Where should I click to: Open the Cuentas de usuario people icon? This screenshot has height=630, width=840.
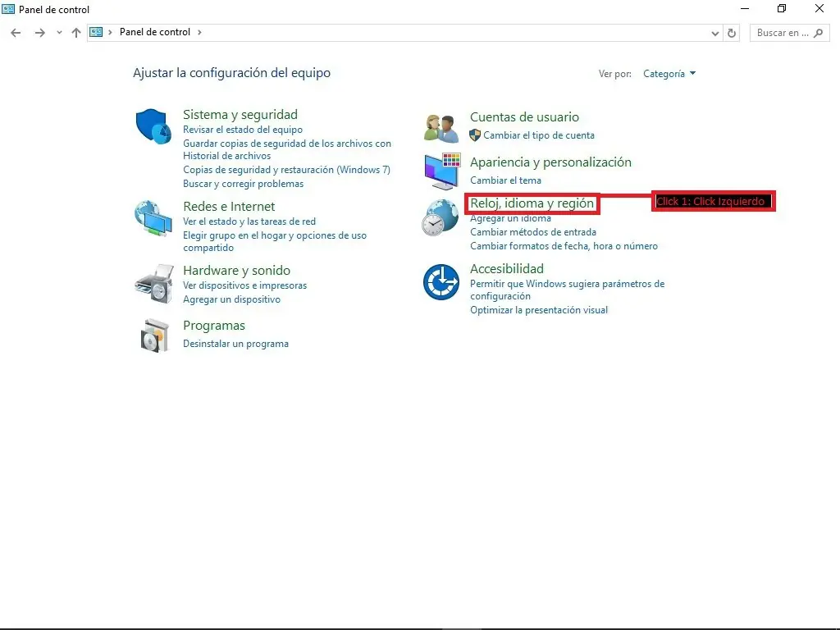pyautogui.click(x=441, y=129)
